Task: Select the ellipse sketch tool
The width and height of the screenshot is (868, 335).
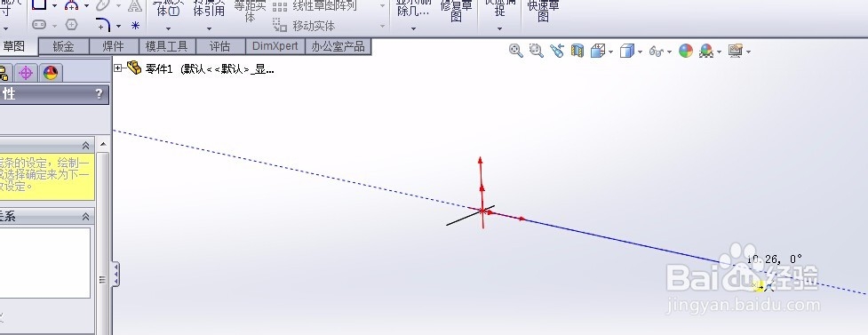Action: click(103, 5)
